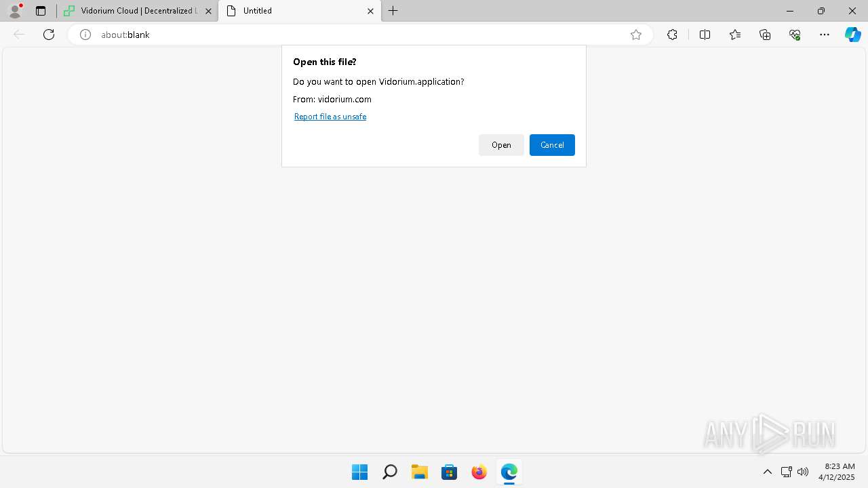This screenshot has height=488, width=868.
Task: Launch Copilot sidebar
Action: (852, 35)
